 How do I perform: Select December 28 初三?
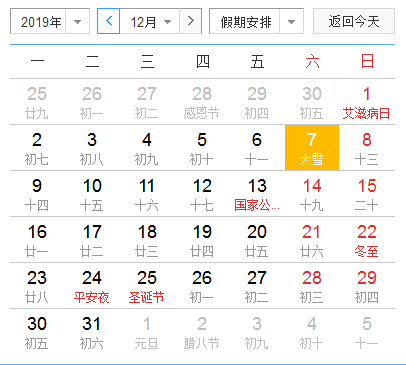click(312, 286)
